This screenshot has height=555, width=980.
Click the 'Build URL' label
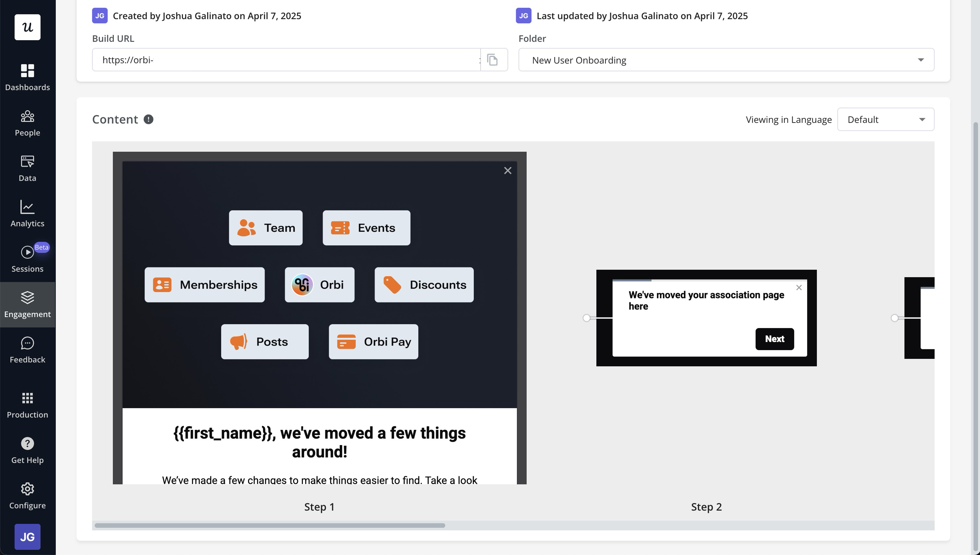[113, 39]
